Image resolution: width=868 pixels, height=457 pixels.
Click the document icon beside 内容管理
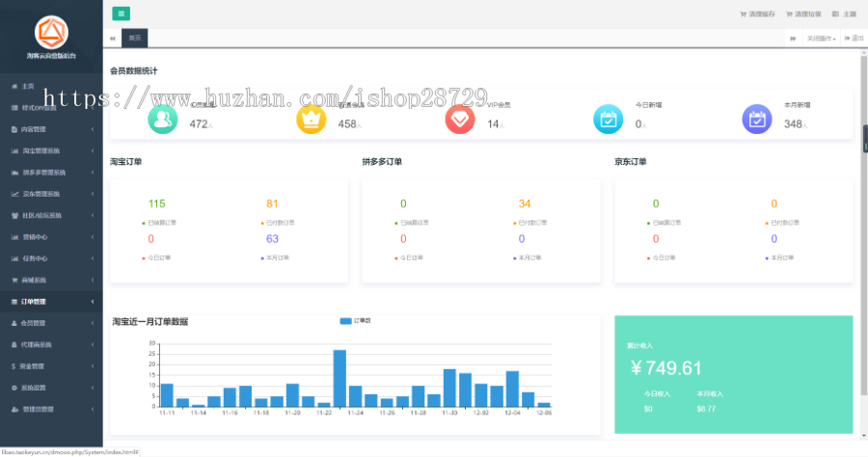(x=14, y=129)
